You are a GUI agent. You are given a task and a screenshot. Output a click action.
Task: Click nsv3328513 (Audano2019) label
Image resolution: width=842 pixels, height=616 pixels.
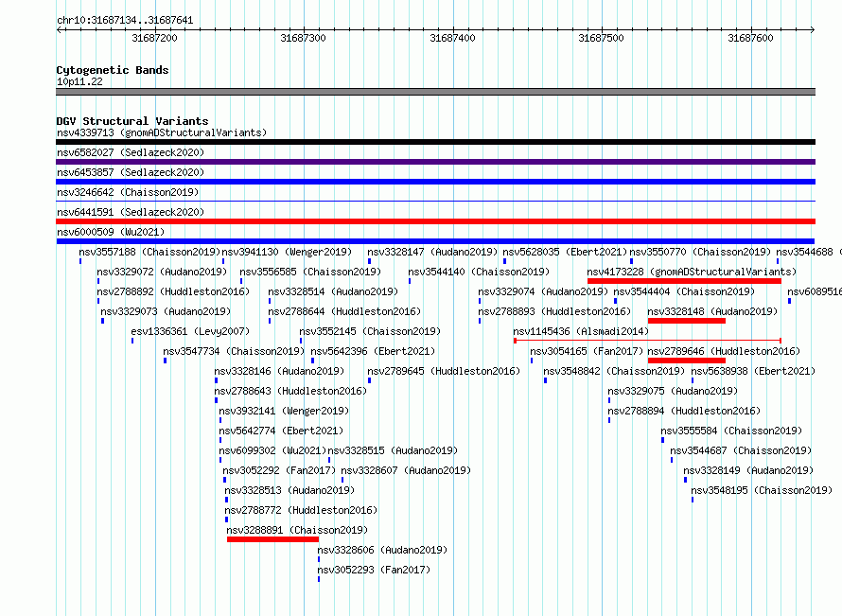(290, 490)
